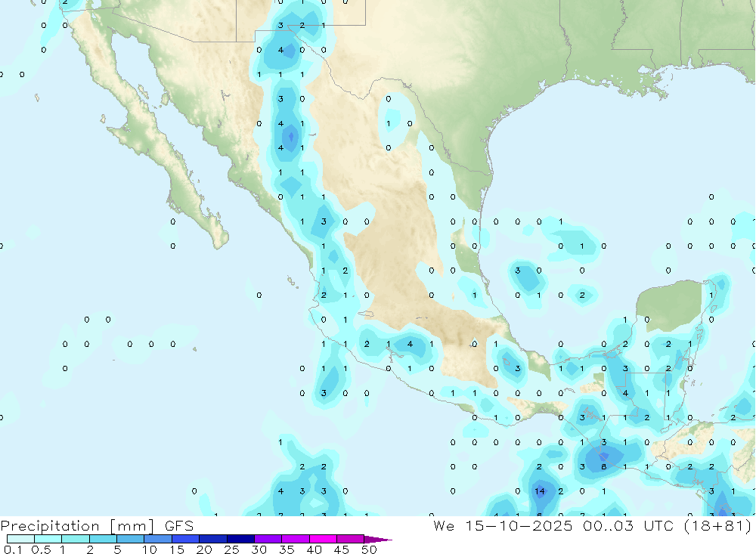This screenshot has width=756, height=554.
Task: Select the date text "15-10-2025"
Action: [519, 526]
